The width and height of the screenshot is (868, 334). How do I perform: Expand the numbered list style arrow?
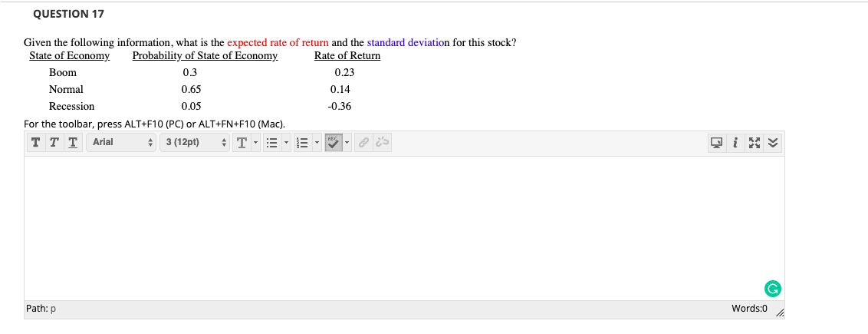click(x=317, y=142)
